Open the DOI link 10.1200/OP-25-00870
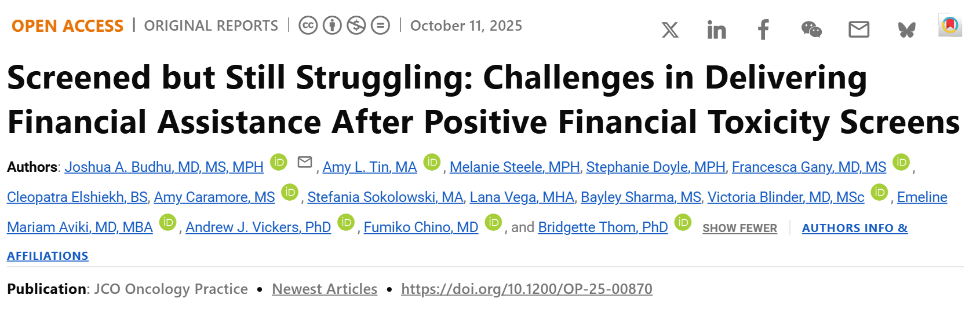 526,289
